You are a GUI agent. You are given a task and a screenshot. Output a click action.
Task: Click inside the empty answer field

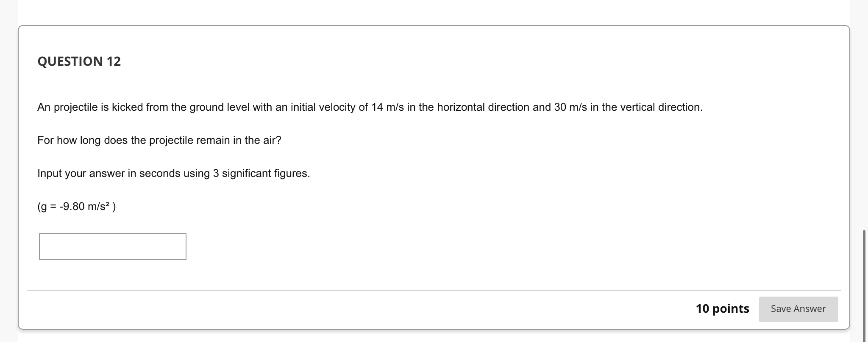coord(112,246)
